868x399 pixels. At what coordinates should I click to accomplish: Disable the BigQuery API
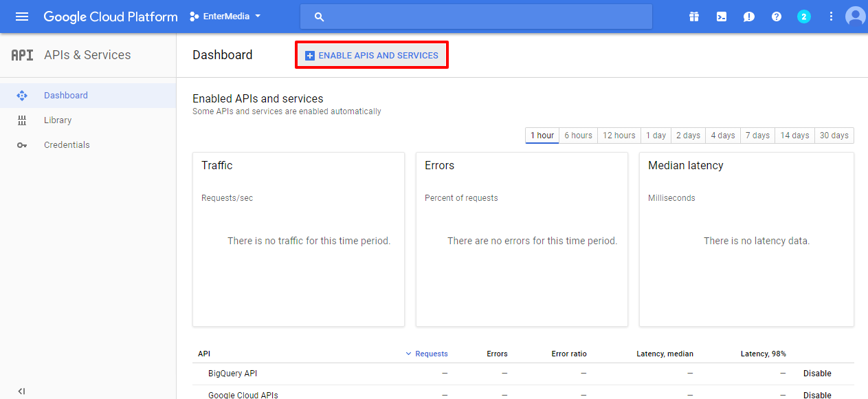coord(817,374)
